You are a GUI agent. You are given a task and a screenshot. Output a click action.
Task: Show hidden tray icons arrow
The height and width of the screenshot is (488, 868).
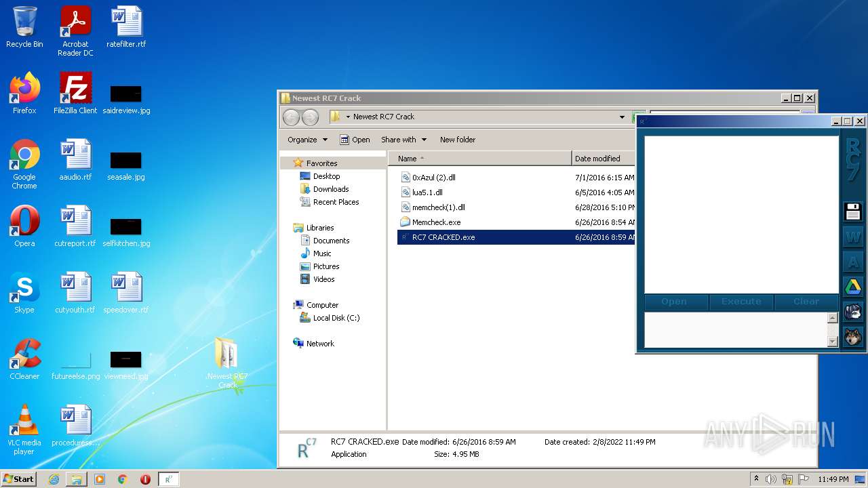(757, 479)
